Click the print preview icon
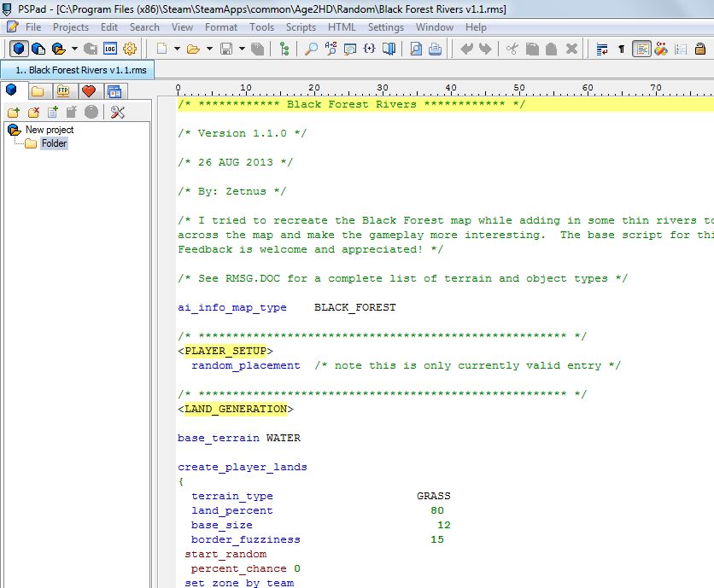This screenshot has height=588, width=714. click(x=415, y=49)
